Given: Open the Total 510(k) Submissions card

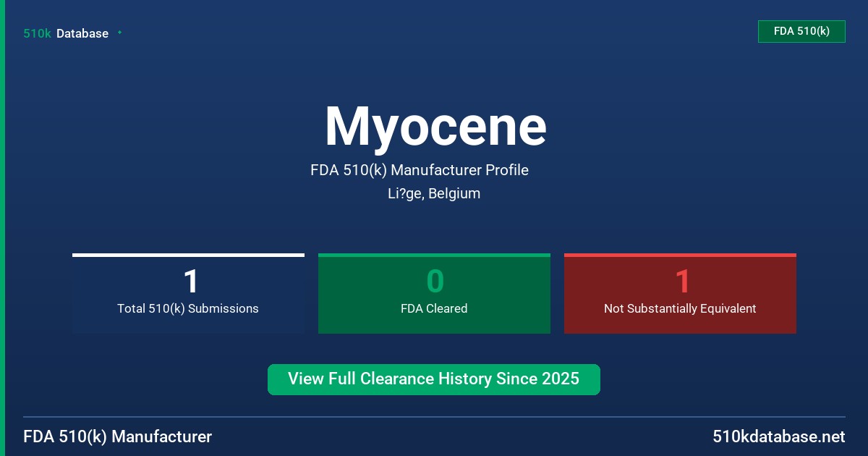Looking at the screenshot, I should 188,293.
